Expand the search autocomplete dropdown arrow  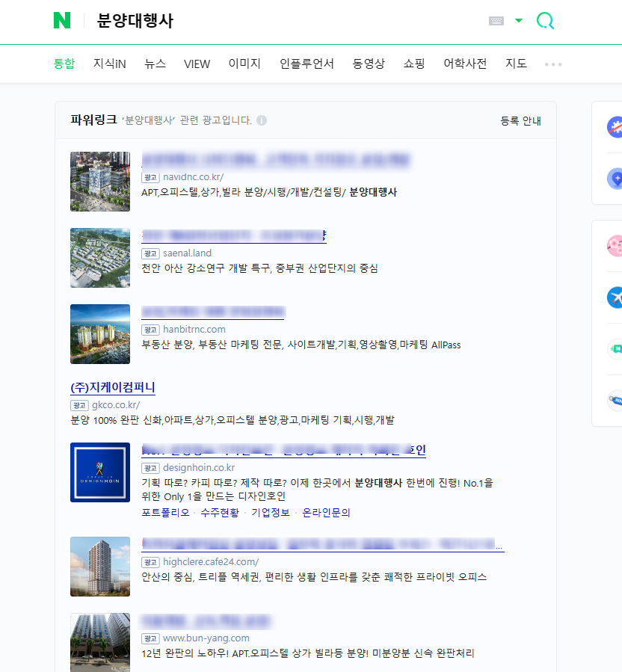click(519, 21)
